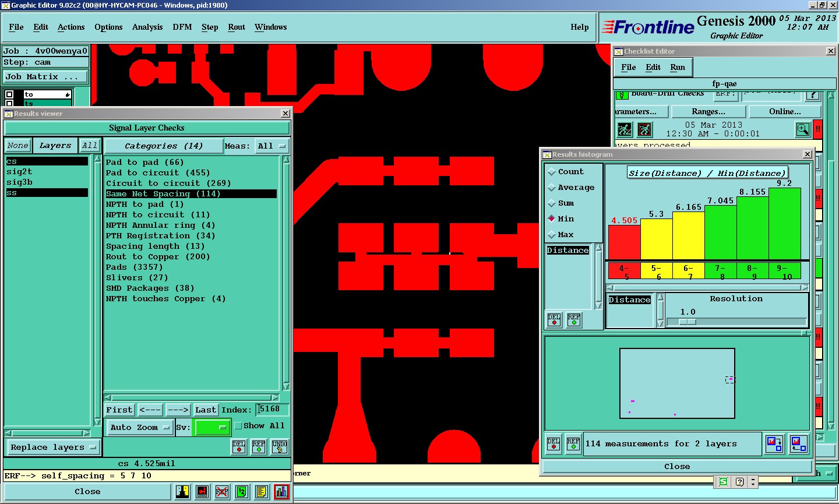Click scroll down arrow of categories list
Image resolution: width=839 pixels, height=504 pixels.
coord(286,386)
